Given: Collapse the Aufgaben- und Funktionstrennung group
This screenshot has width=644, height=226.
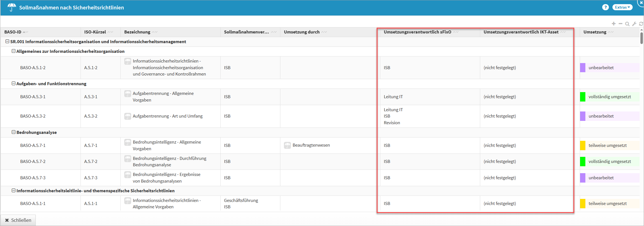Looking at the screenshot, I should click(13, 84).
